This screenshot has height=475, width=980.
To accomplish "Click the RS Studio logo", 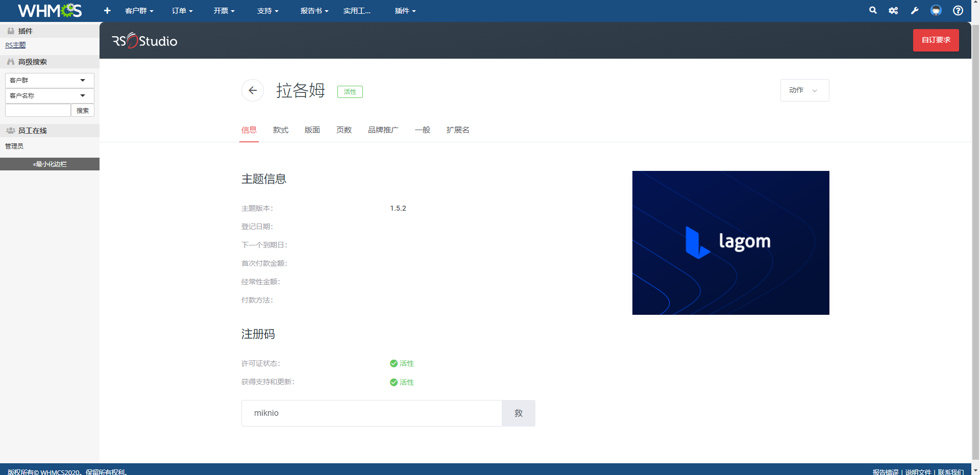I will 144,40.
